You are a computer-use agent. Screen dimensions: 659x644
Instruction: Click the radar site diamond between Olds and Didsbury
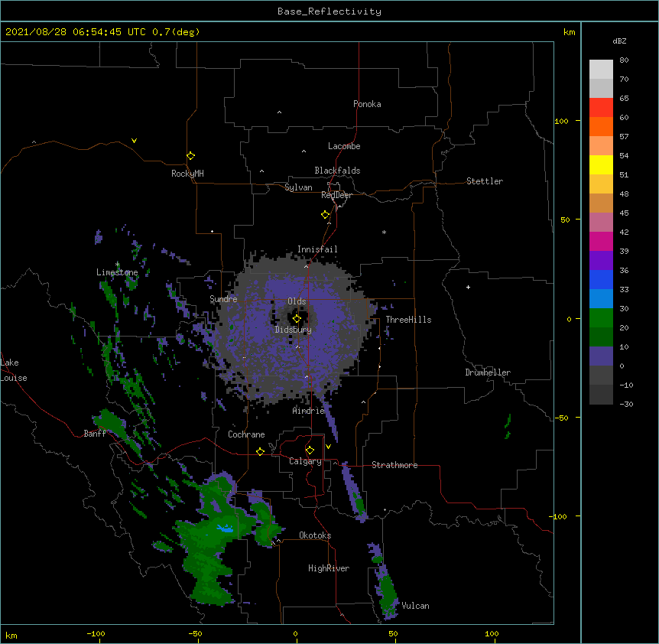point(297,318)
